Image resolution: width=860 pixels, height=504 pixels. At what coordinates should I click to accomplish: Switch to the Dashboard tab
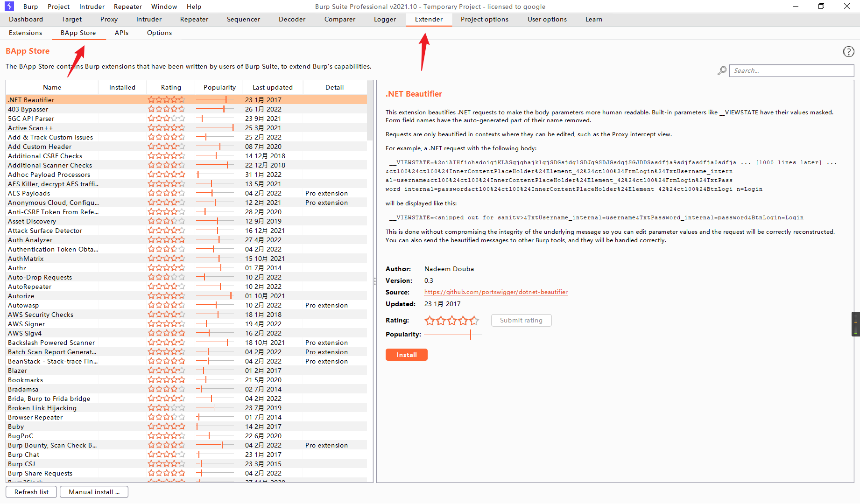(26, 19)
